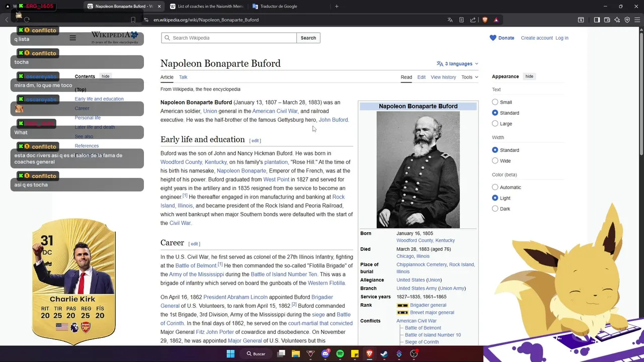
Task: Open reader mode icon in address bar
Action: point(461,20)
